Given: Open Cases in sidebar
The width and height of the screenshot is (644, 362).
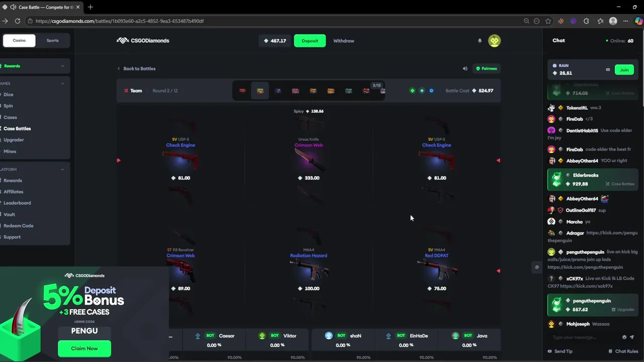Looking at the screenshot, I should point(10,117).
